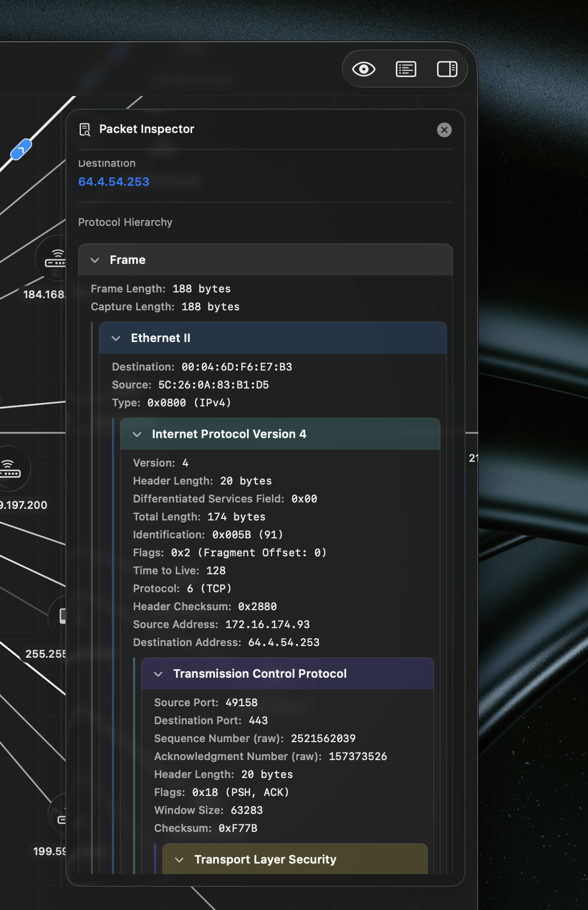Select 'Identification: 0x005B (91)' row
Viewport: 588px width, 910px height.
point(208,535)
